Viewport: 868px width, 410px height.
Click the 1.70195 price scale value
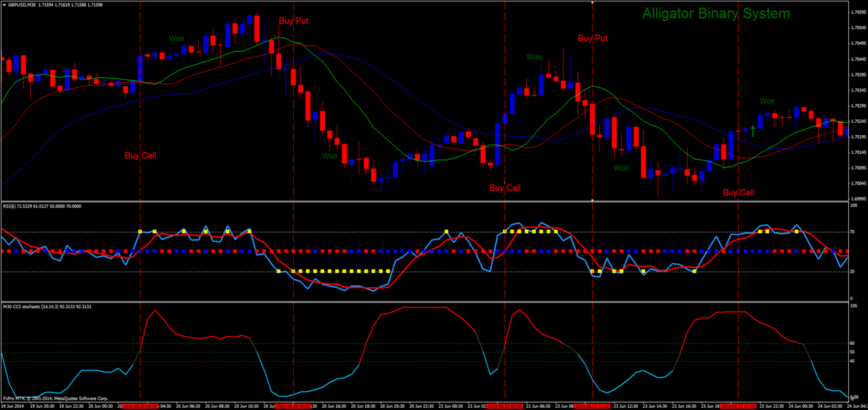tap(858, 136)
